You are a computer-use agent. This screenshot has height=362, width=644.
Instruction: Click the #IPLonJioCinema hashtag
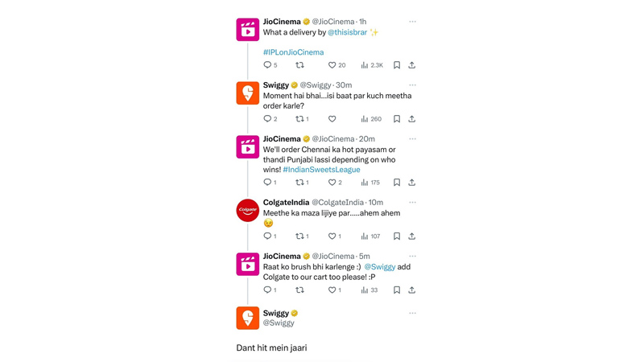coord(293,52)
